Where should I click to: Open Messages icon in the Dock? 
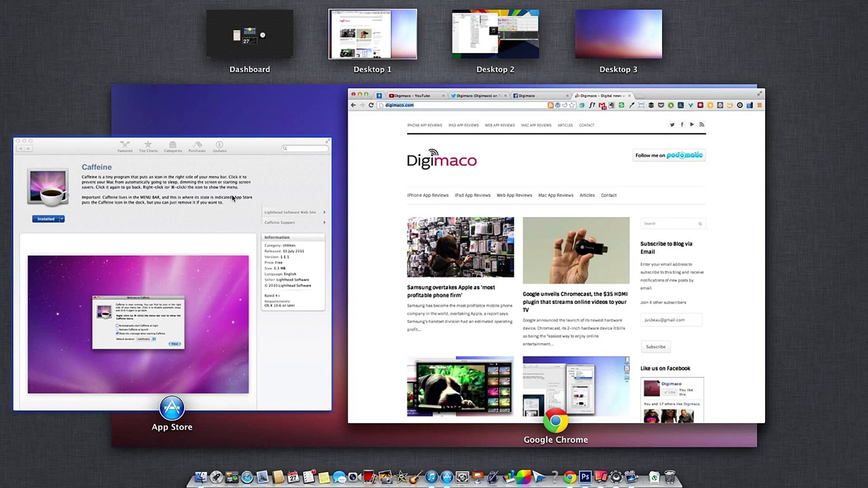340,477
